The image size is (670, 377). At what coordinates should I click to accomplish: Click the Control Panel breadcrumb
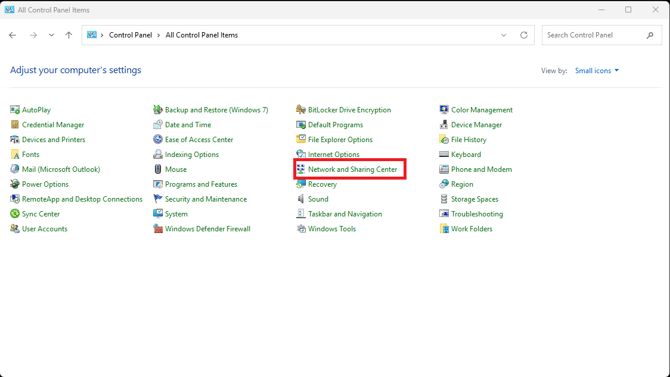[x=130, y=35]
